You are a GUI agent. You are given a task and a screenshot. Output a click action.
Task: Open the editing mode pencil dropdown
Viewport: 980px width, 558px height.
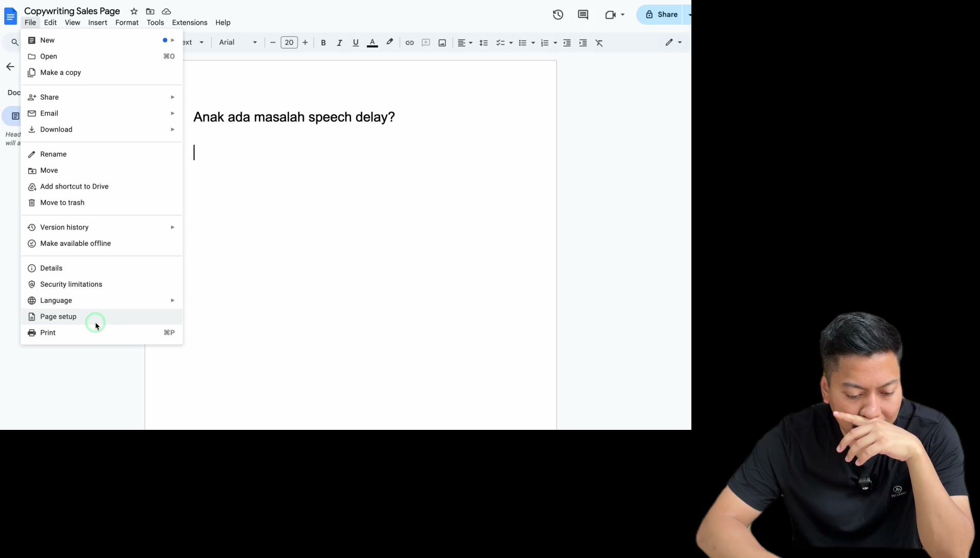pyautogui.click(x=673, y=42)
